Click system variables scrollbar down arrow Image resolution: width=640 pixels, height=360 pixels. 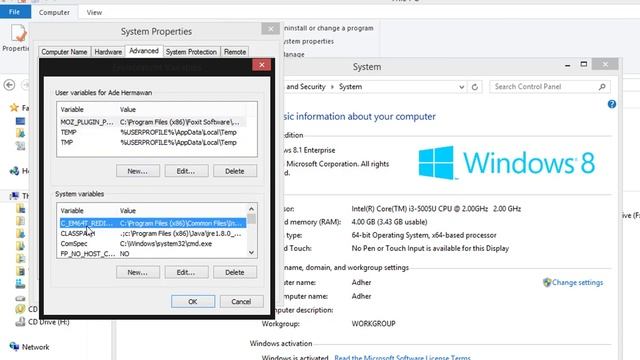[251, 253]
